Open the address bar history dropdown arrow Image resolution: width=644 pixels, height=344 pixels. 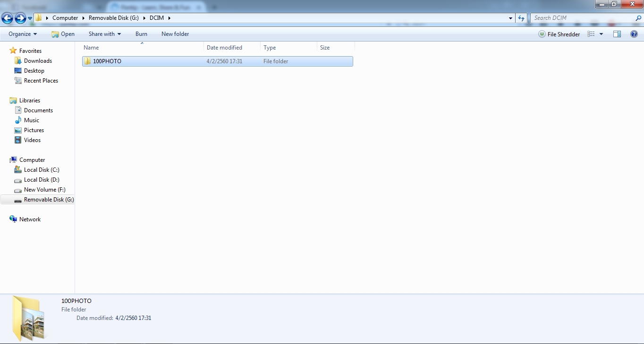coord(511,18)
